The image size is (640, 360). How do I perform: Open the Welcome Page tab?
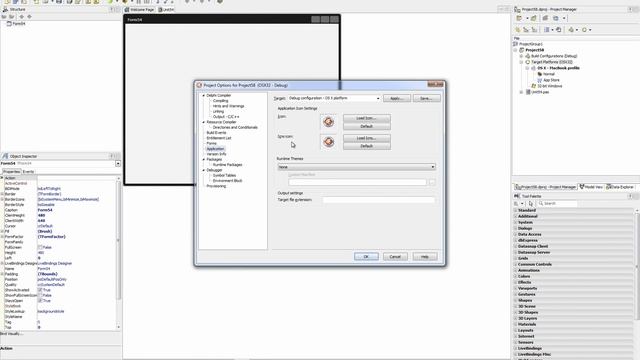[140, 9]
